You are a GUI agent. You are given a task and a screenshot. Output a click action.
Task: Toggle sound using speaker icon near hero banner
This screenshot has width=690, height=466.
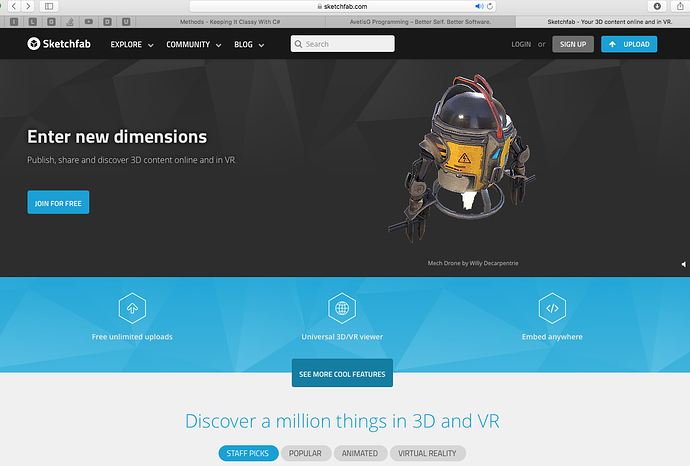(683, 264)
